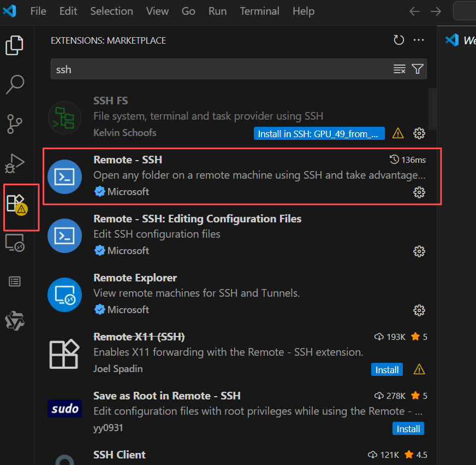Viewport: 476px width, 465px height.
Task: Open the Help menu
Action: (304, 11)
